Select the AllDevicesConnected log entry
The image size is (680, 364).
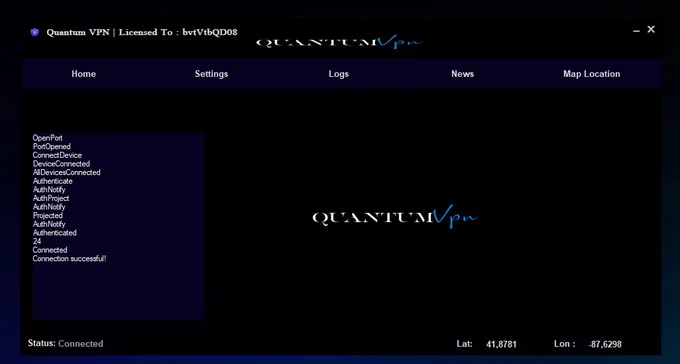[x=66, y=173]
